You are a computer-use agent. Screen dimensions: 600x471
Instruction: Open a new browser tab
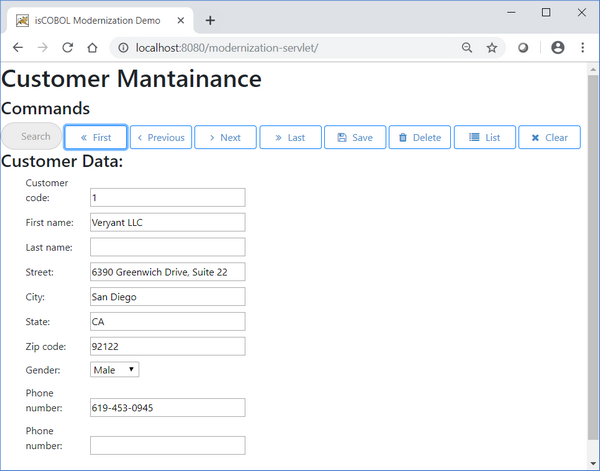210,20
